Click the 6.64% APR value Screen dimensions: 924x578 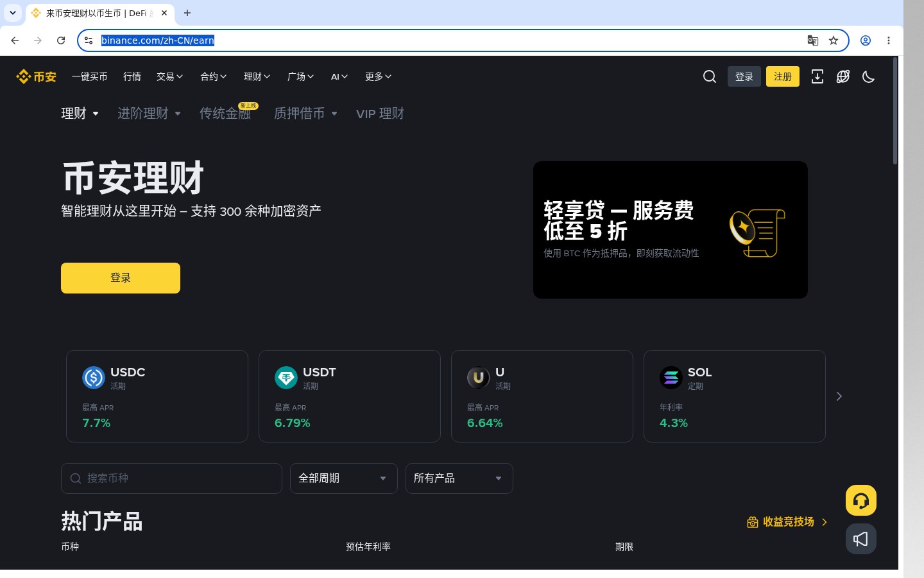coord(485,423)
